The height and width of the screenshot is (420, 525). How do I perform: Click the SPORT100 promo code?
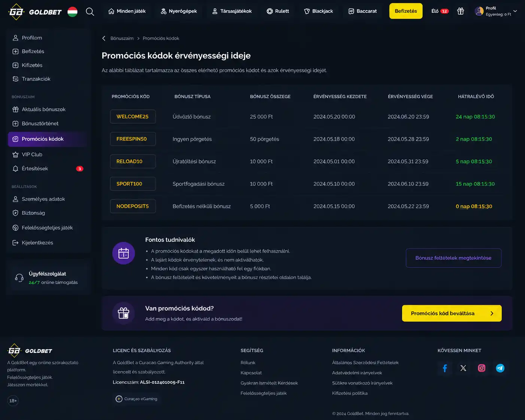point(133,184)
